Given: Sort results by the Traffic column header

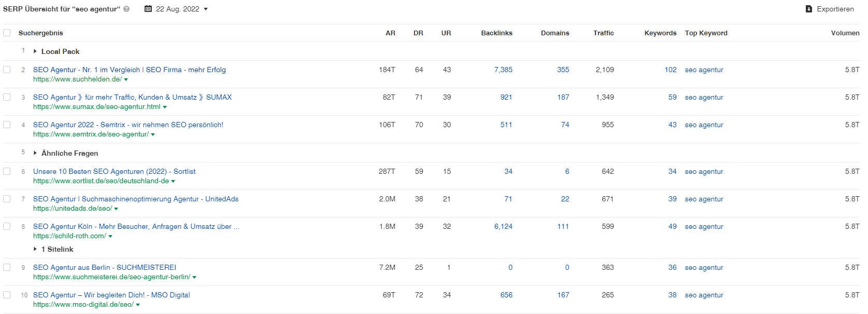Looking at the screenshot, I should coord(604,33).
